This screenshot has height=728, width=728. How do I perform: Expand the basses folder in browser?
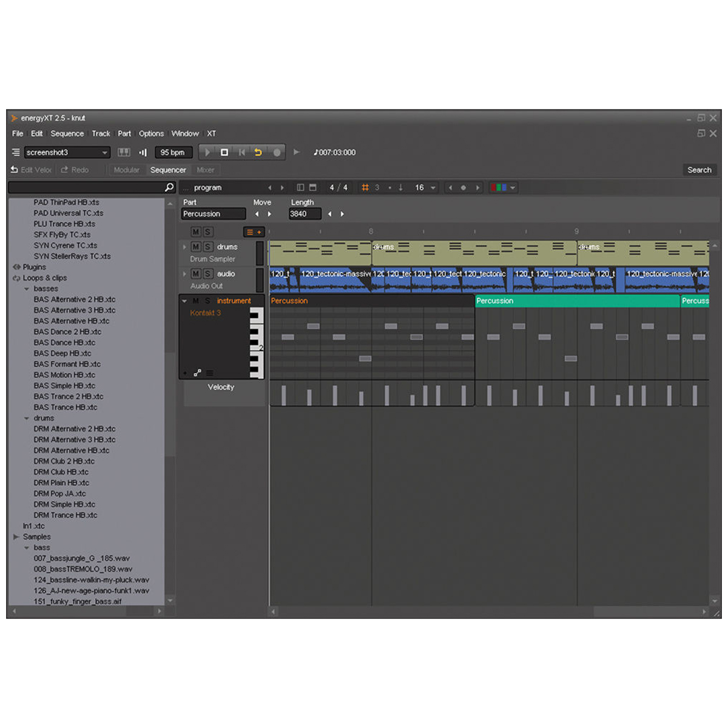(27, 288)
